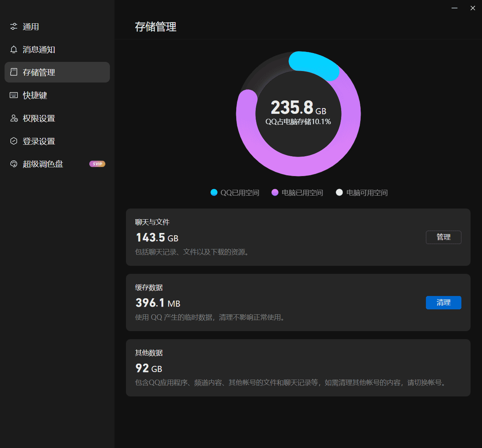Click the white 电脑可用空间 legend dot

pos(339,192)
